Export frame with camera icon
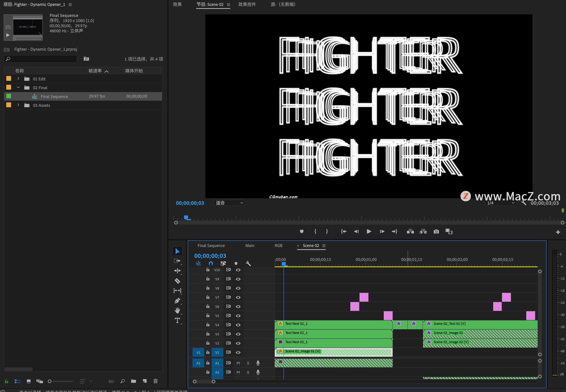The image size is (566, 392). [x=436, y=231]
